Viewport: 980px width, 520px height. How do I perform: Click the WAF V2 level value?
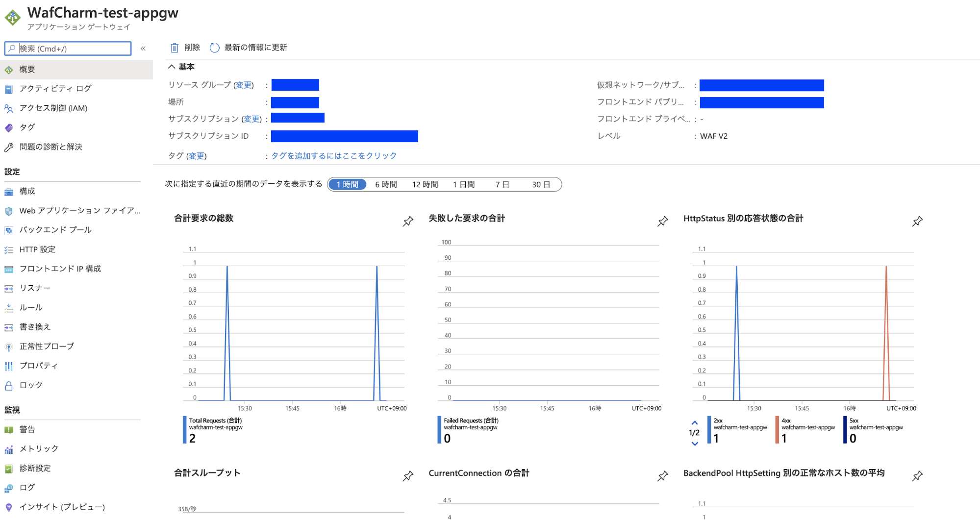click(x=714, y=136)
